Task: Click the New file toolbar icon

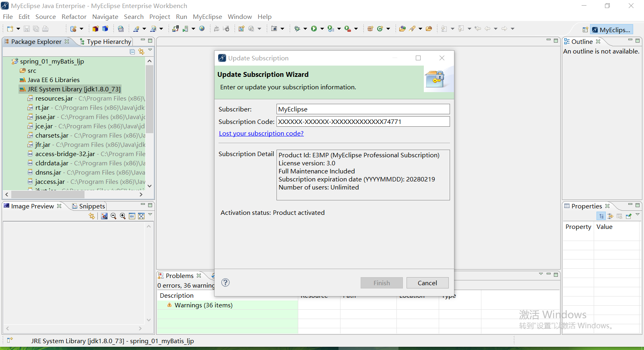Action: [10, 29]
